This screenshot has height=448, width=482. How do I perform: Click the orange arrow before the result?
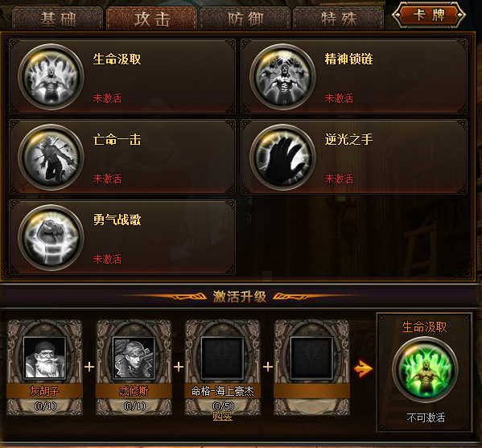tap(363, 368)
